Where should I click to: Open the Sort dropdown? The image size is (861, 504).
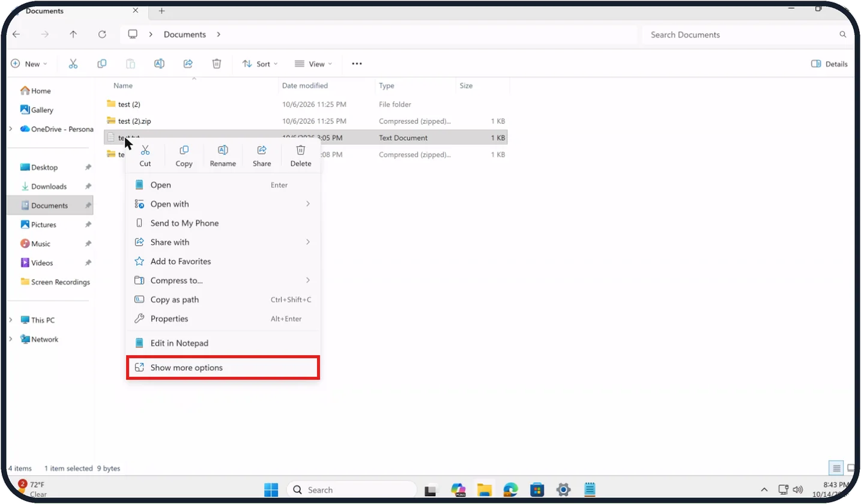[260, 64]
